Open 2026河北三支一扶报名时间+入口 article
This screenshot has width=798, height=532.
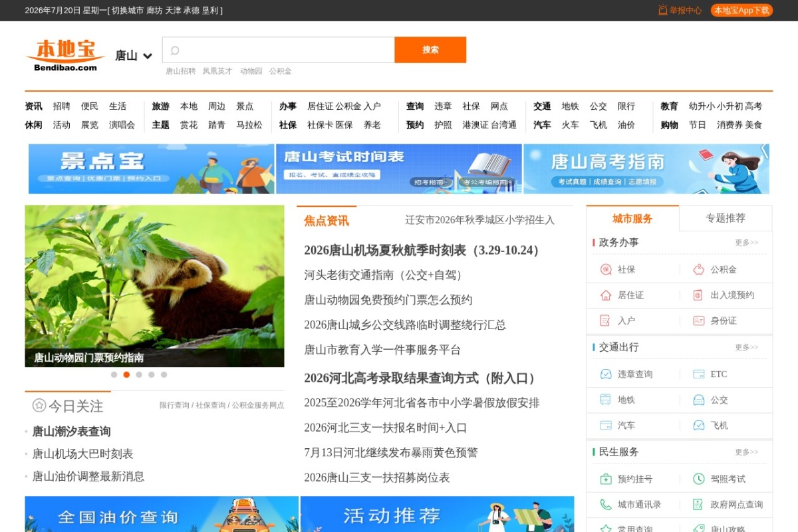(386, 428)
